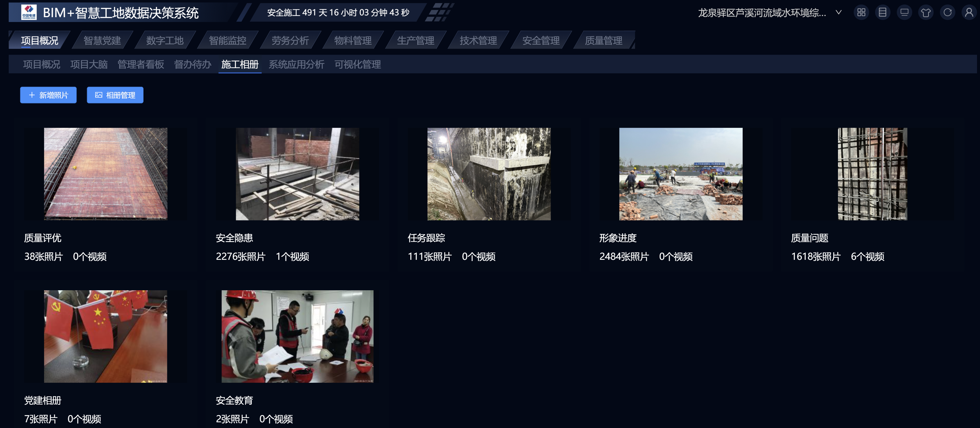Select 系统应用分析 sub-tab

[296, 64]
